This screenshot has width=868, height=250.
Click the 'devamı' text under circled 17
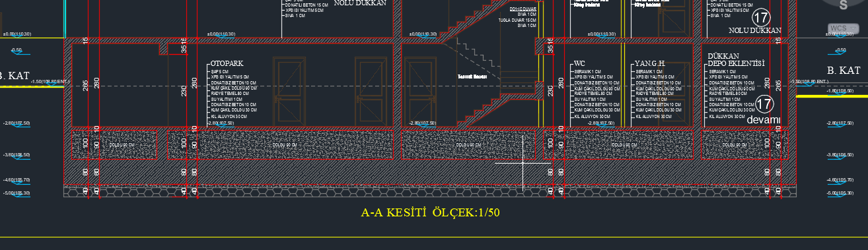(x=764, y=120)
